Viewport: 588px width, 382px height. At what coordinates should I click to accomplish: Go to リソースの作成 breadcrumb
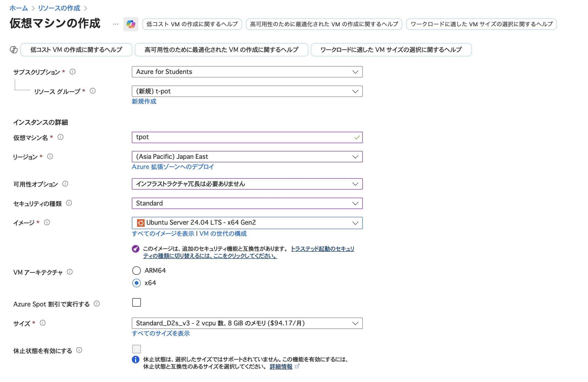pos(59,8)
